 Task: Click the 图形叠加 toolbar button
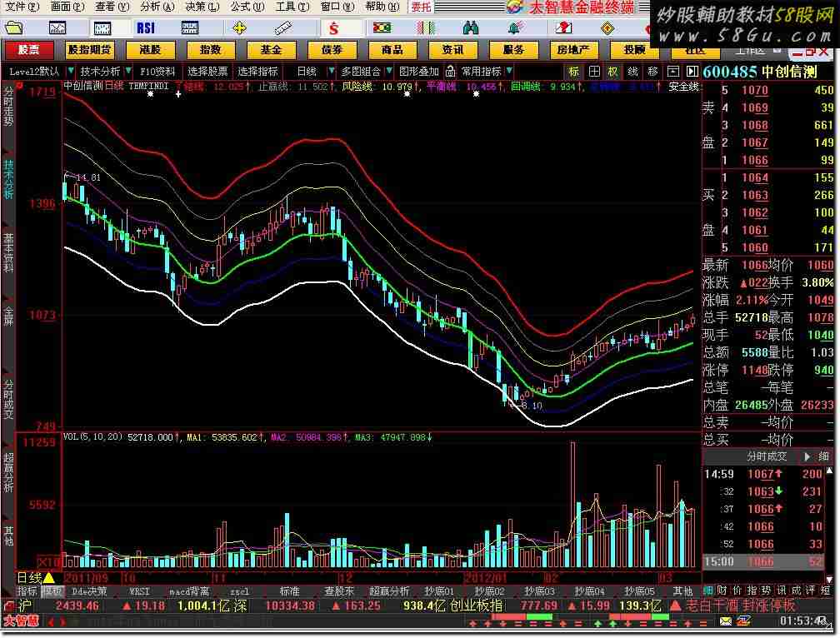point(419,71)
